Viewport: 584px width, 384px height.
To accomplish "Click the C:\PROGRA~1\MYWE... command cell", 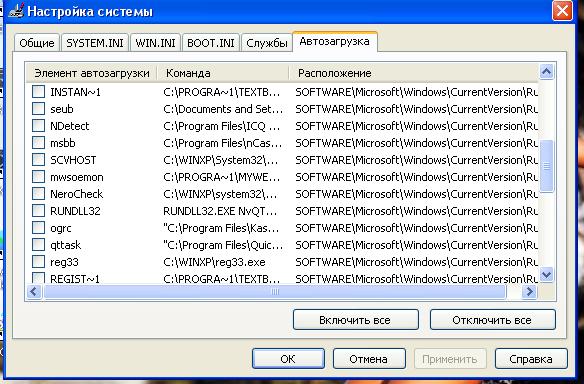I will [222, 177].
